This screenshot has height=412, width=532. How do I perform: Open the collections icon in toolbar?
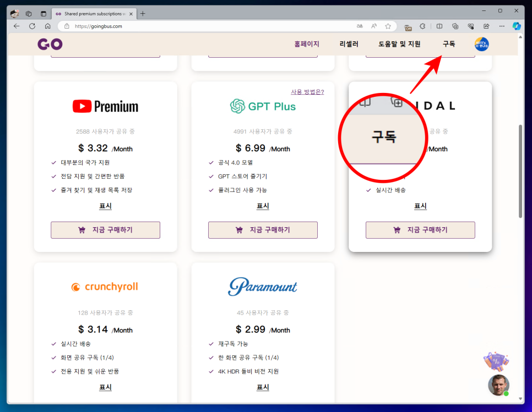[x=455, y=26]
